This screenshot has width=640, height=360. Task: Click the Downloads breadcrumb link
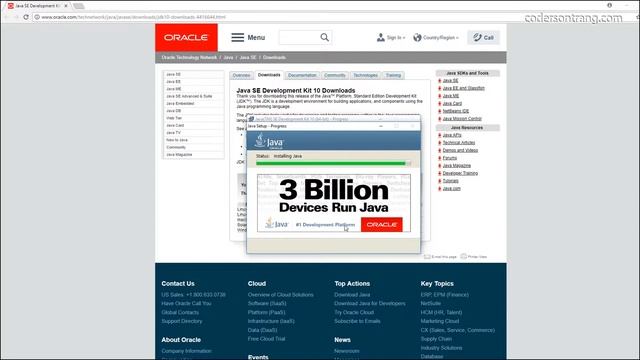click(x=274, y=58)
